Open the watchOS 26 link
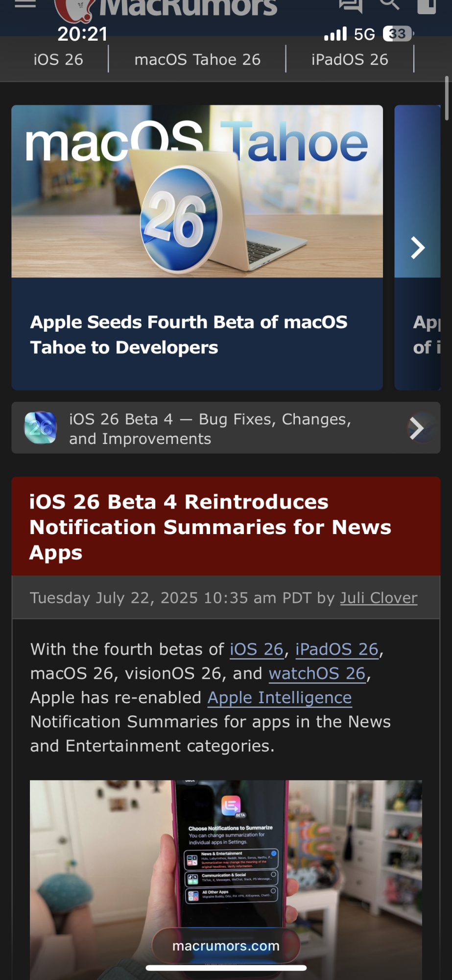Image resolution: width=452 pixels, height=980 pixels. tap(317, 673)
